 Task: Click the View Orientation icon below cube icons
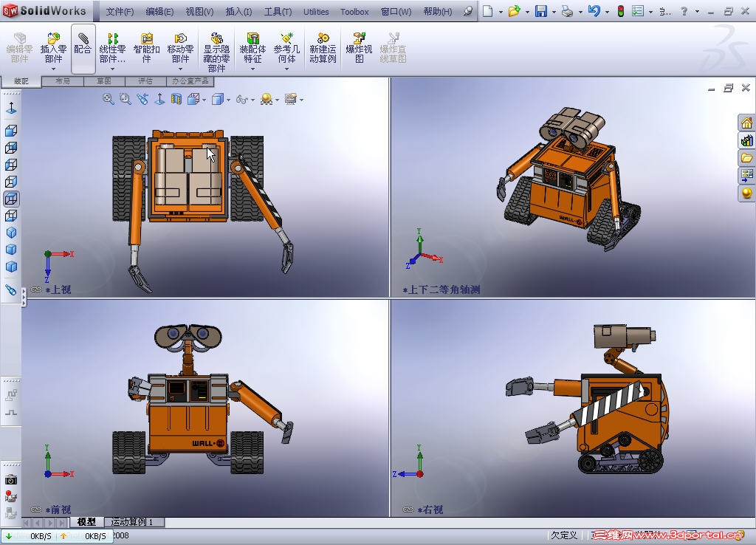pos(11,290)
